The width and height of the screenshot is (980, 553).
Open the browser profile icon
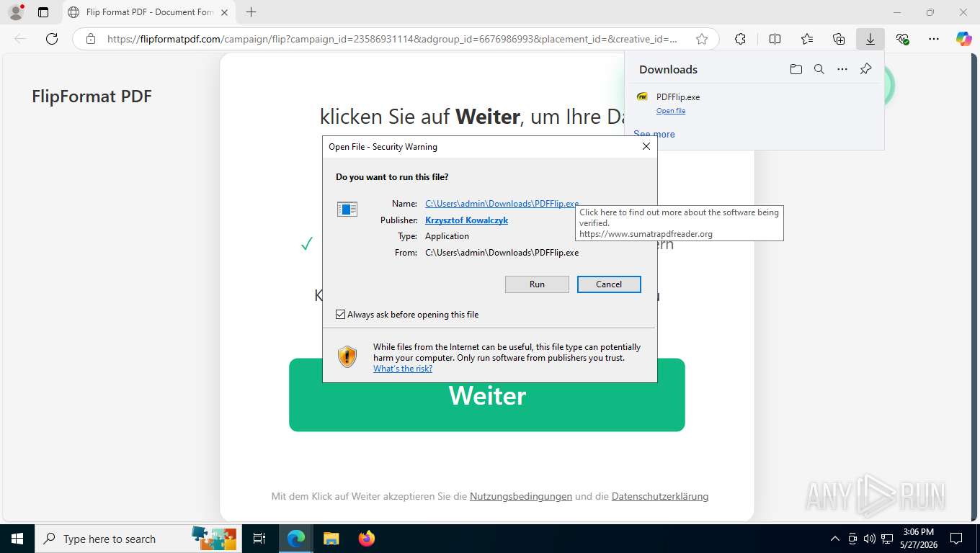(x=16, y=12)
